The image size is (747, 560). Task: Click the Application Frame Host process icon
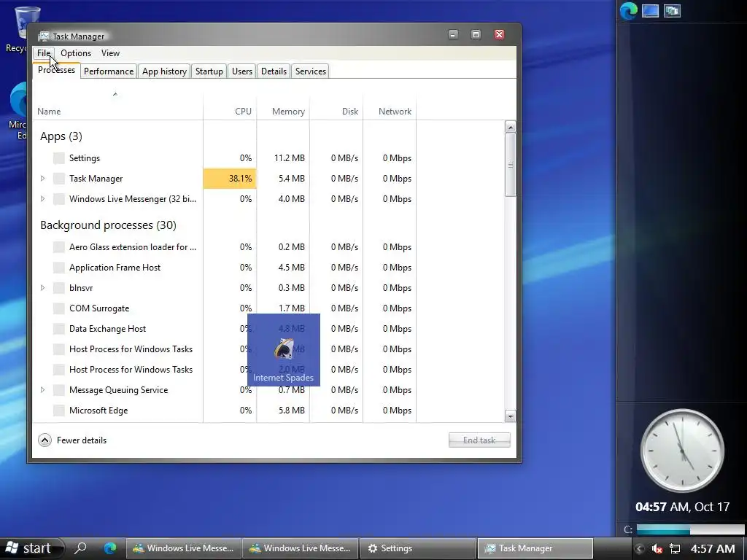coord(59,268)
